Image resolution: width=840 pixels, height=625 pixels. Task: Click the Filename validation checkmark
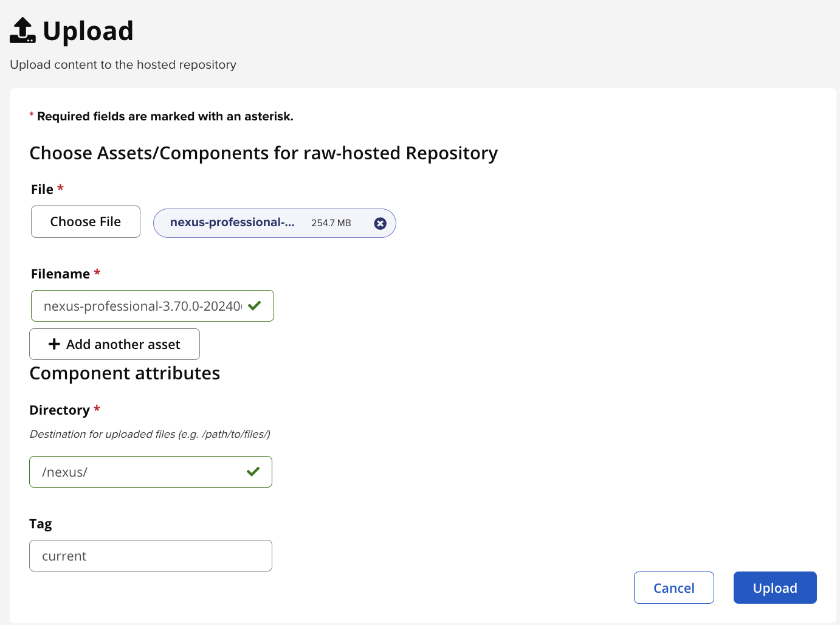(x=255, y=306)
